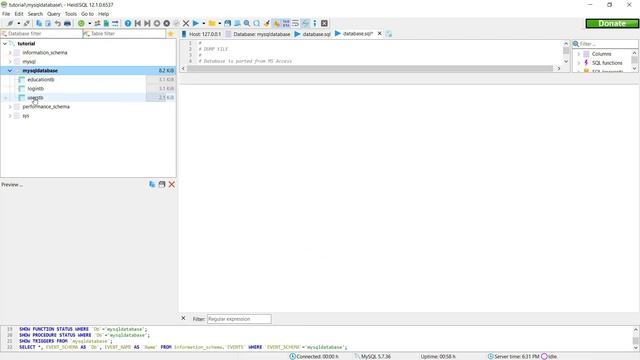This screenshot has height=360, width=640.
Task: Click the disconnect plug icon in toolbar
Action: (27, 24)
